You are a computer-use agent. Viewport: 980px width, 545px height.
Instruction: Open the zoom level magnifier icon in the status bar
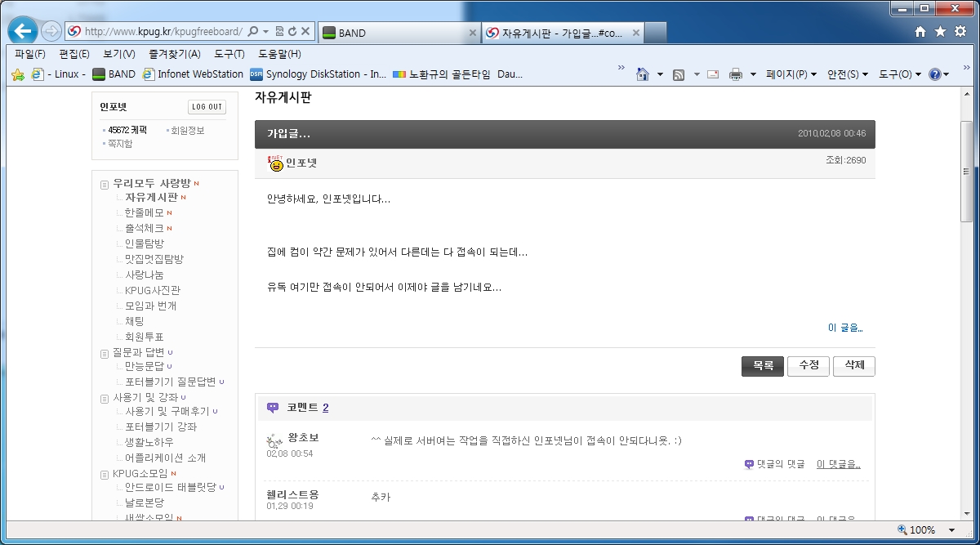(902, 529)
